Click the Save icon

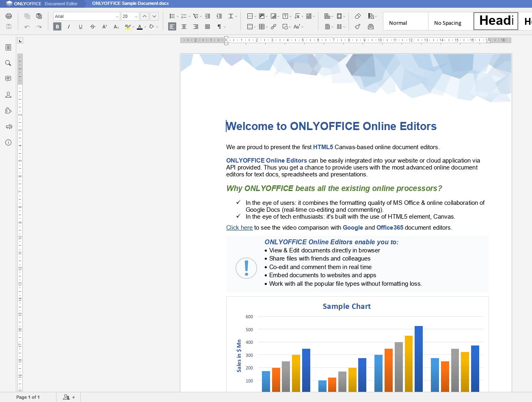click(x=9, y=27)
